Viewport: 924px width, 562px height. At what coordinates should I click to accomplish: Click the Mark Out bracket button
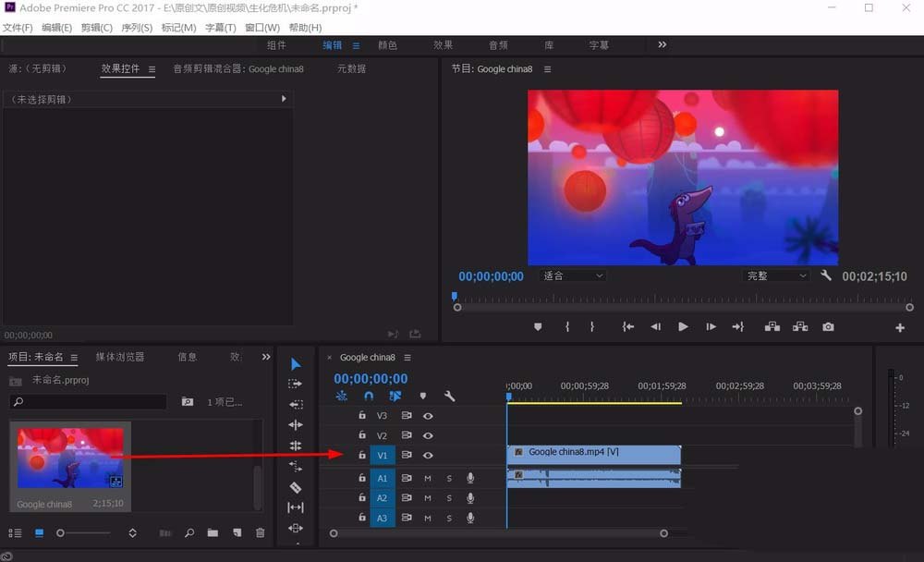tap(592, 326)
